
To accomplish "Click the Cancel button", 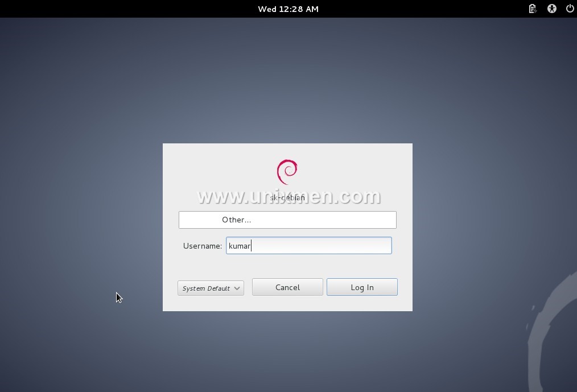I will coord(287,287).
